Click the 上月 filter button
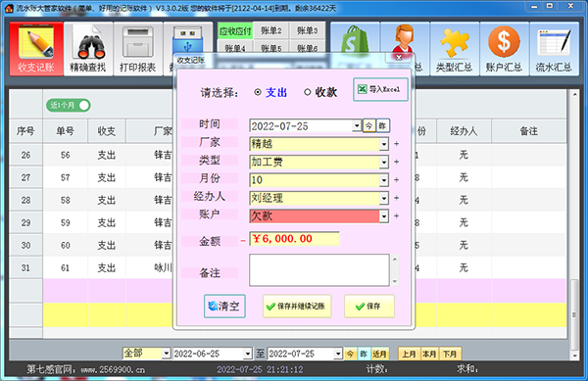The height and width of the screenshot is (381, 588). click(409, 354)
